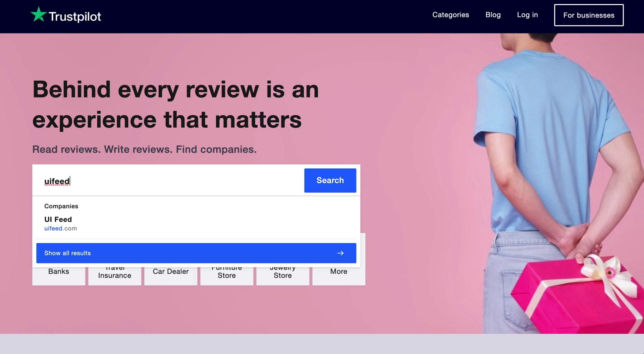The height and width of the screenshot is (354, 644).
Task: Choose the Jewelry Store category tile
Action: click(x=283, y=276)
